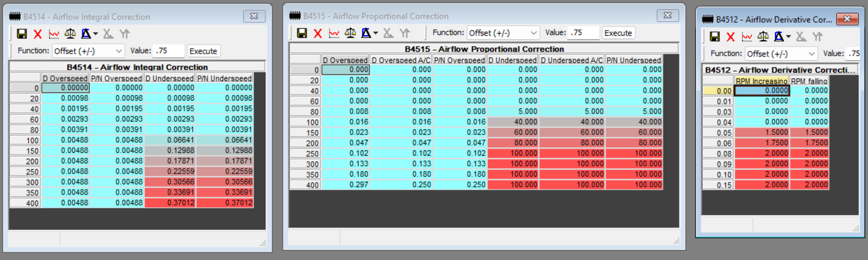The image size is (868, 260).
Task: Select row header 0.15 in the B4512 table
Action: point(718,185)
